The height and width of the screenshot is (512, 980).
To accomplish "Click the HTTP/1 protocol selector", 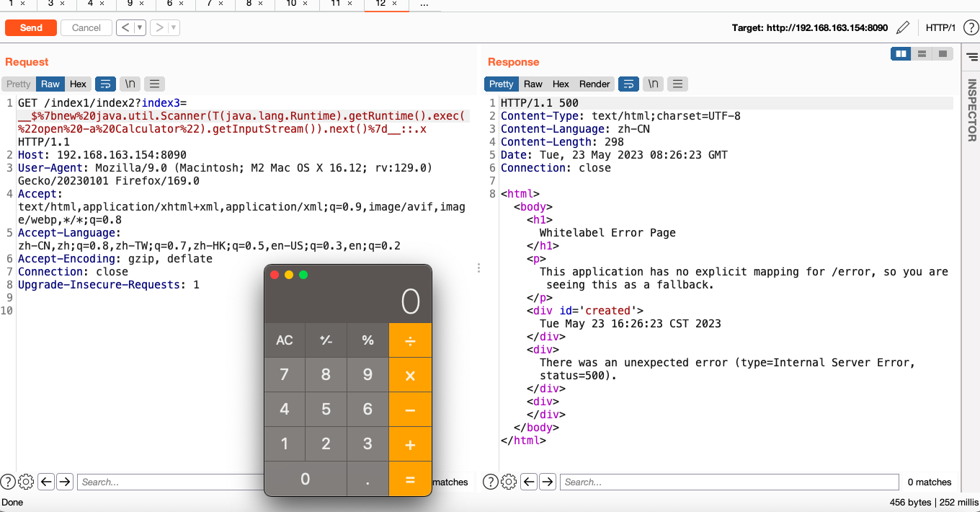I will tap(940, 28).
